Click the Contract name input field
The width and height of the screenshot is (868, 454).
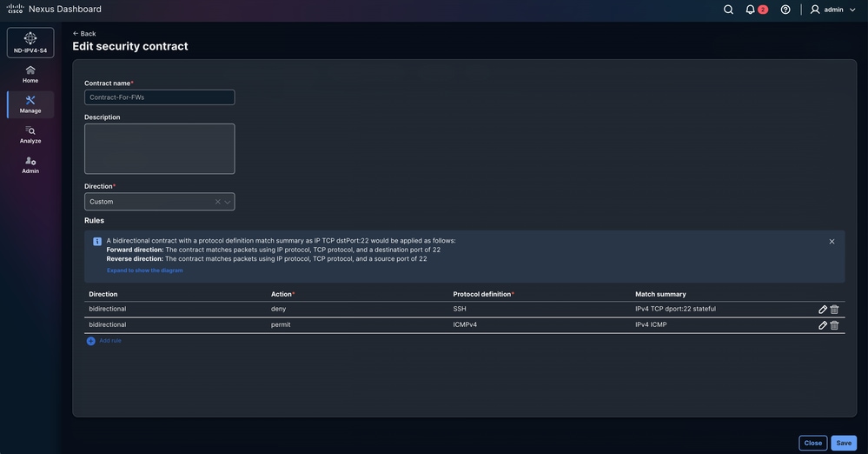click(x=159, y=97)
